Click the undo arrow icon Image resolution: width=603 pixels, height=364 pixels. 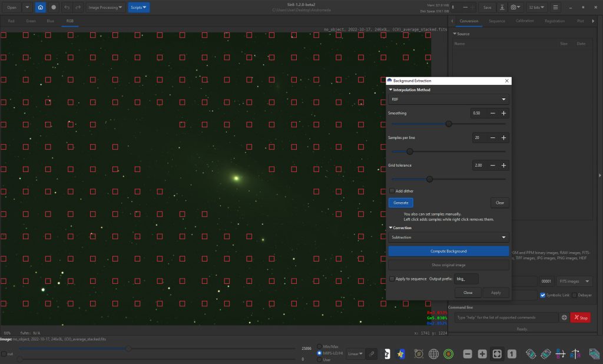click(x=67, y=7)
